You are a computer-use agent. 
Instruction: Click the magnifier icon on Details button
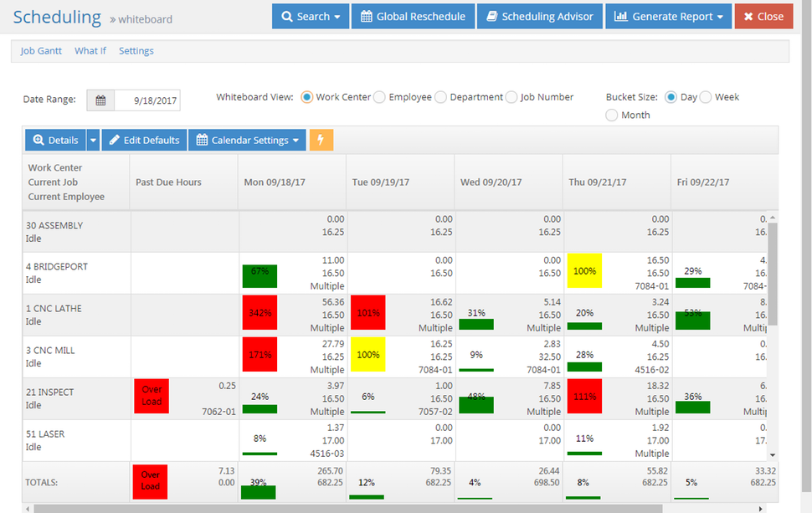coord(40,139)
